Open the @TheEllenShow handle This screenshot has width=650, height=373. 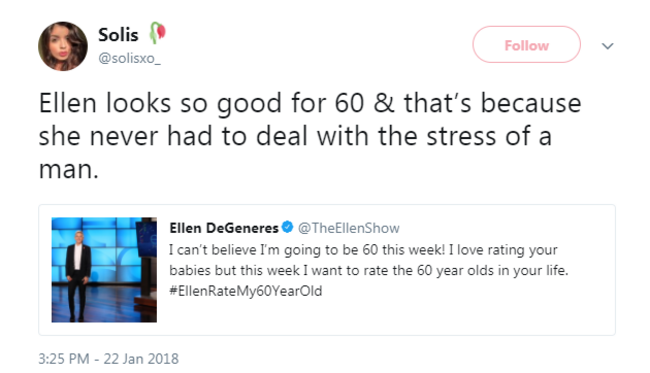tap(349, 228)
